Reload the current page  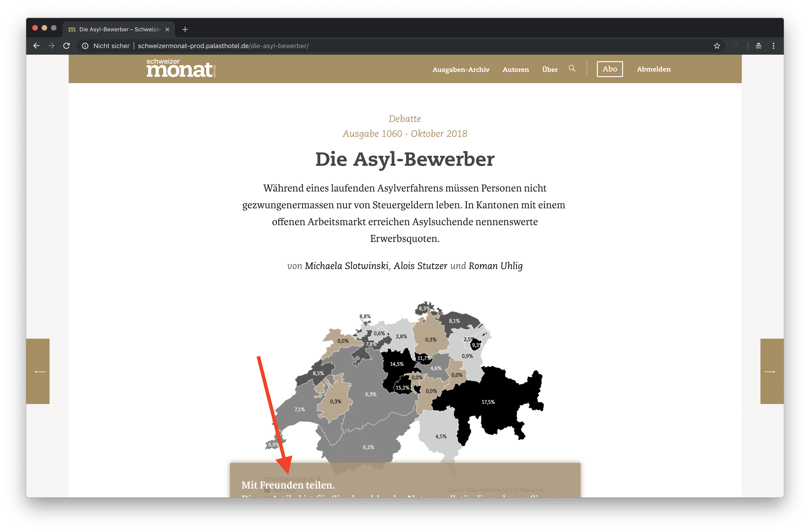67,46
